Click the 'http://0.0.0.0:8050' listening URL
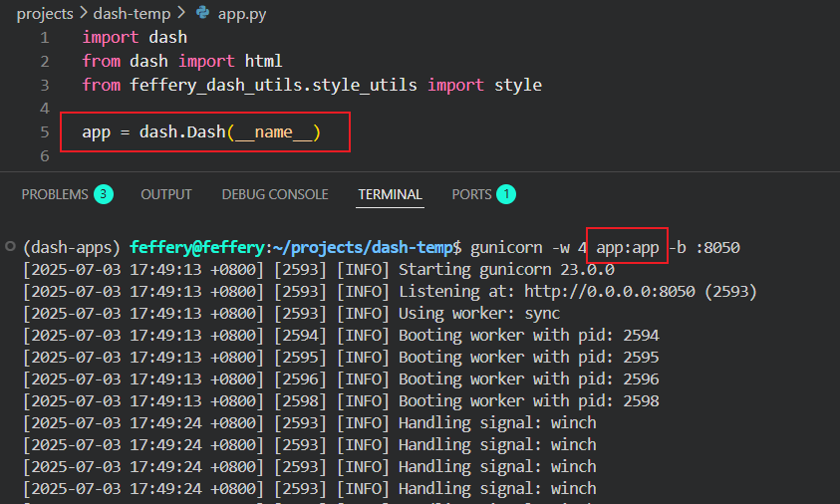Viewport: 840px width, 504px height. point(610,292)
